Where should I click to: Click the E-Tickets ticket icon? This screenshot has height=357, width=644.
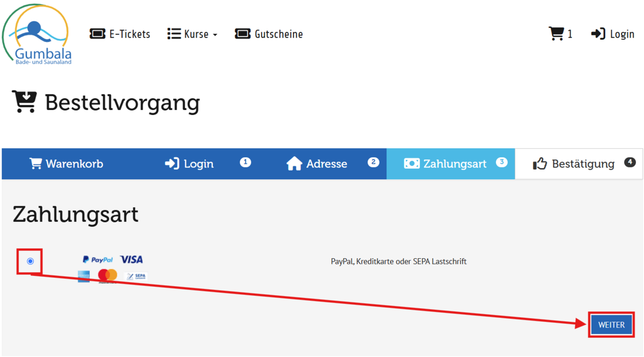click(97, 34)
